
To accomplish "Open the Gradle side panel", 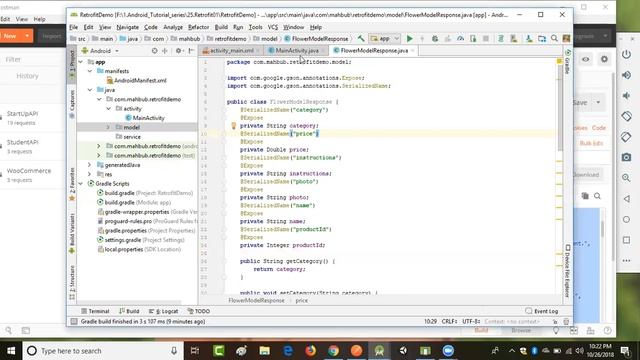I will (567, 62).
